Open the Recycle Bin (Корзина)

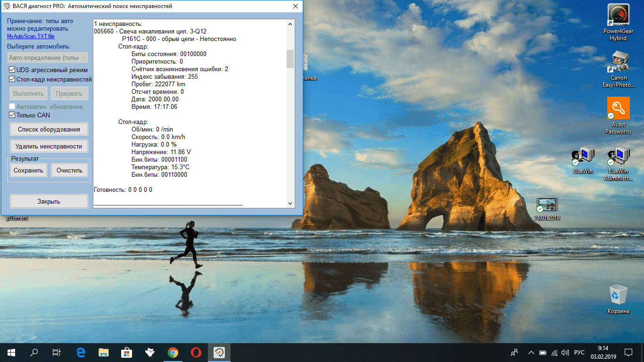click(x=618, y=299)
